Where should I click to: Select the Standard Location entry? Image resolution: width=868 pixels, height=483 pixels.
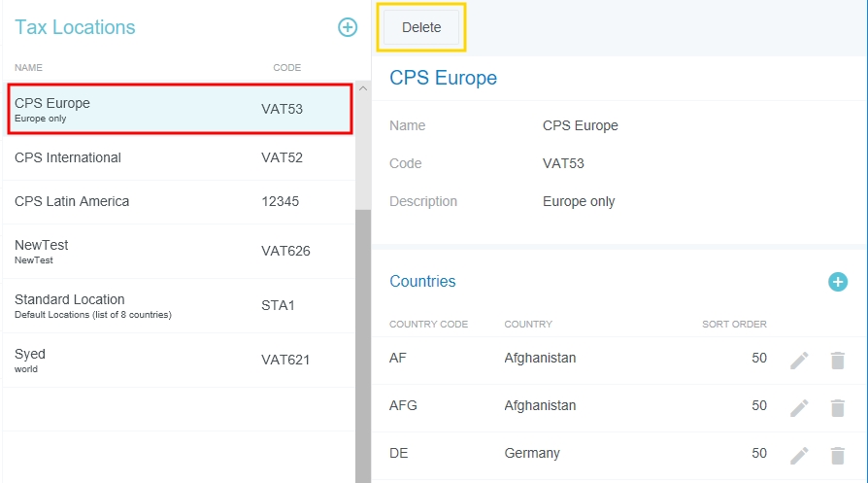tap(179, 305)
